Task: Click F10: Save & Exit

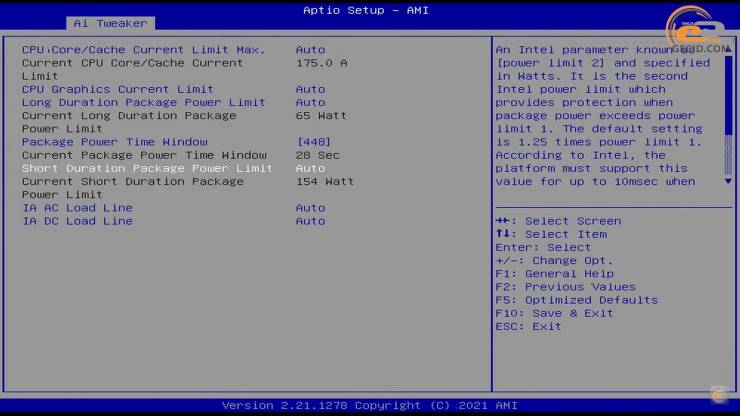Action: [555, 314]
